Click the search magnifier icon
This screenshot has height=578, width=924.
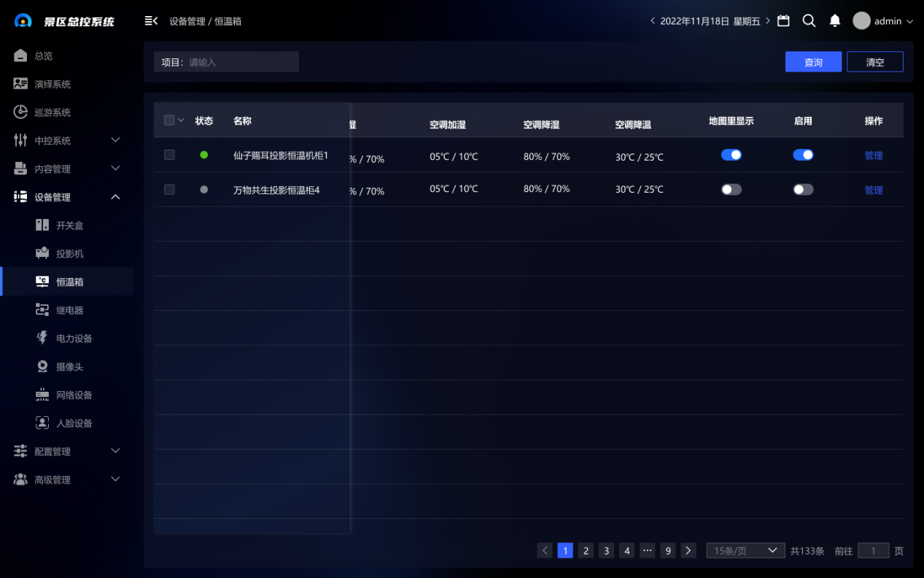pyautogui.click(x=809, y=21)
